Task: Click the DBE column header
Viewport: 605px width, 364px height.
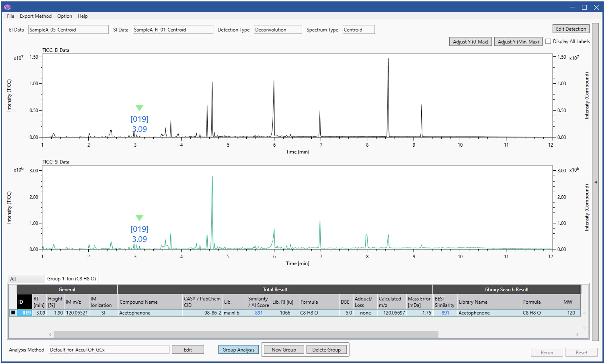Action: click(346, 302)
